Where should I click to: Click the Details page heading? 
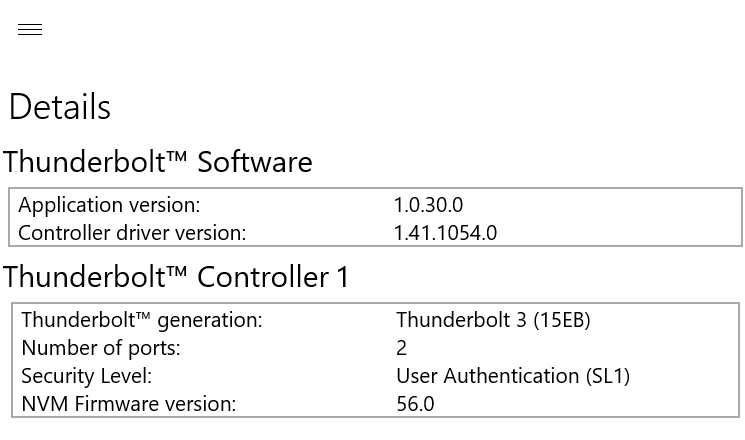click(60, 106)
